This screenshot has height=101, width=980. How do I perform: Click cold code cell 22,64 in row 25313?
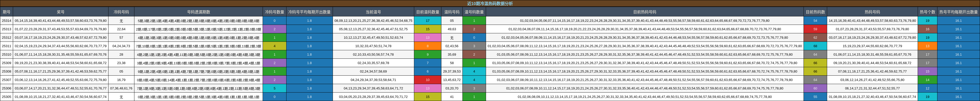pyautogui.click(x=121, y=29)
